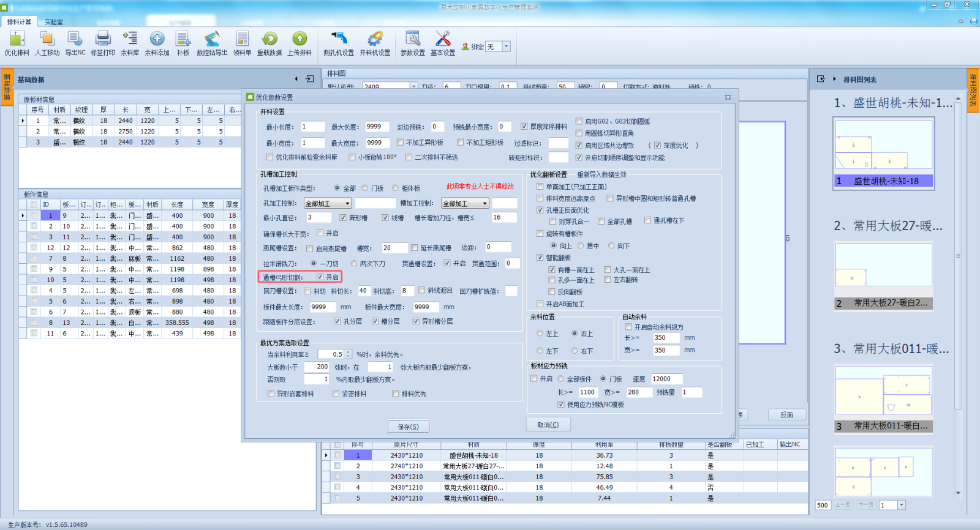Screen dimensions: 980x530
Task: Click the 保存(S) button
Action: coord(409,427)
